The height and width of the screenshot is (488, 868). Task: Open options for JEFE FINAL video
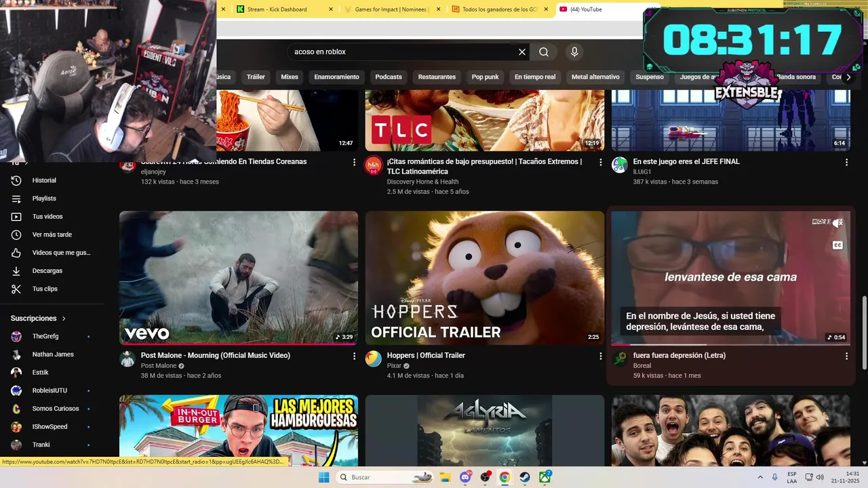click(x=846, y=162)
